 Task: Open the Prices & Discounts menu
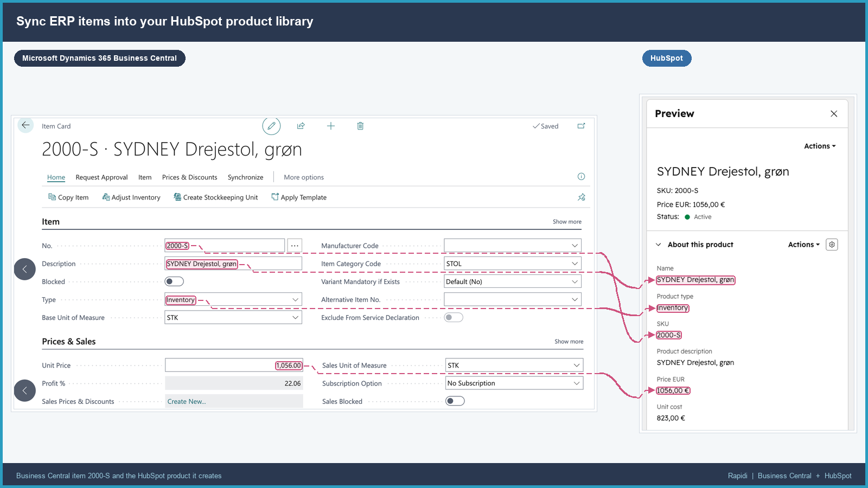[189, 177]
